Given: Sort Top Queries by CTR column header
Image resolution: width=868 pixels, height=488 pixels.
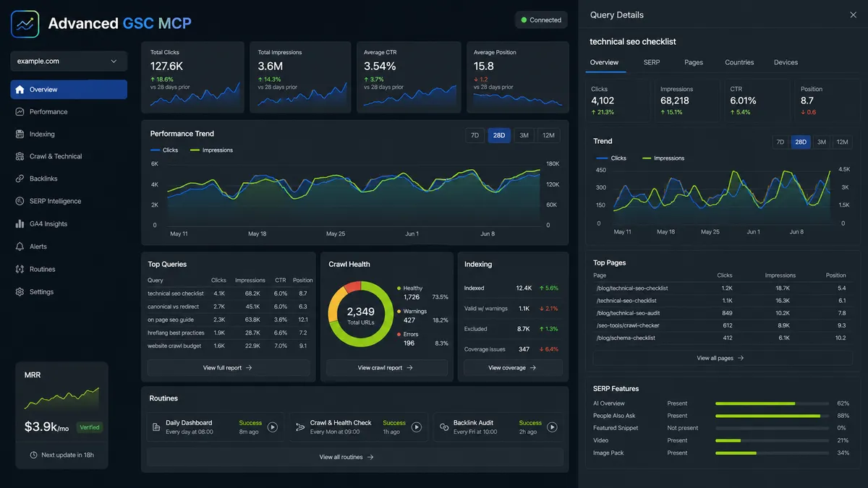Looking at the screenshot, I should click(x=281, y=281).
